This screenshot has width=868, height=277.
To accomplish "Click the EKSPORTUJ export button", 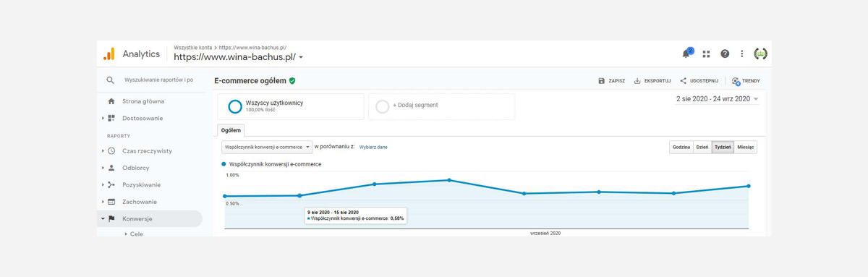I will pos(652,81).
